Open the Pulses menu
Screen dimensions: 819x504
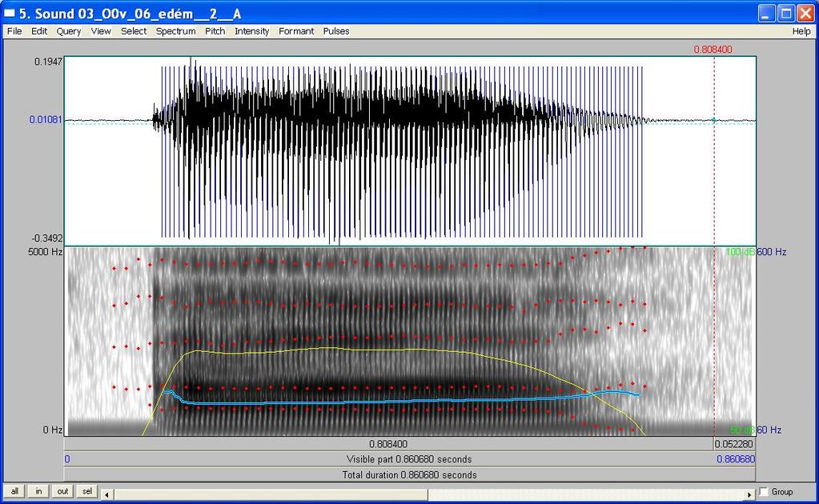tap(336, 31)
